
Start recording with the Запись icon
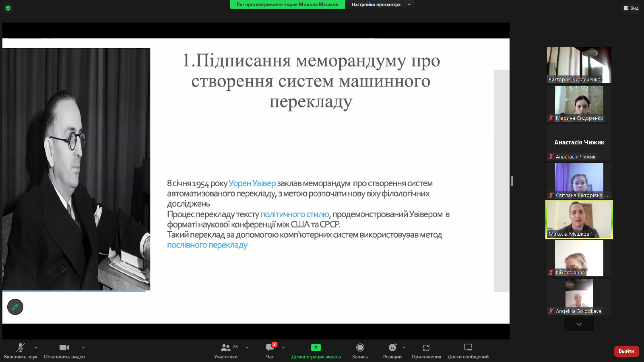point(360,348)
